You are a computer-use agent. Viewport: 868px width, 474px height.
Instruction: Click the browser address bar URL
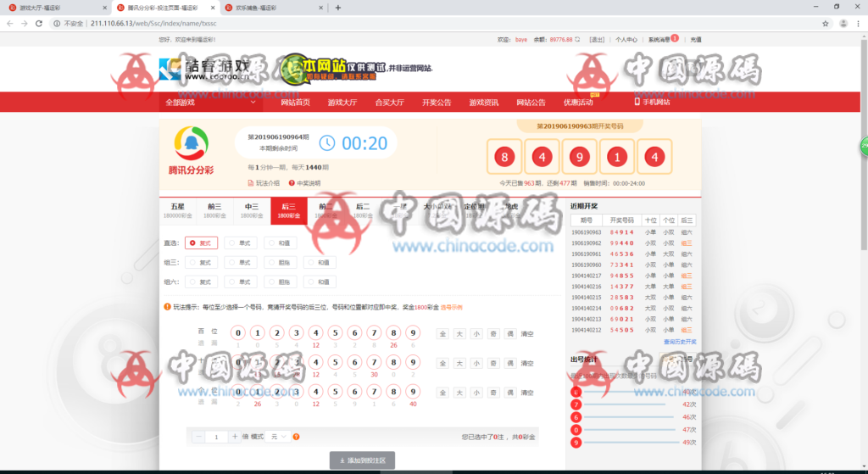tap(153, 23)
